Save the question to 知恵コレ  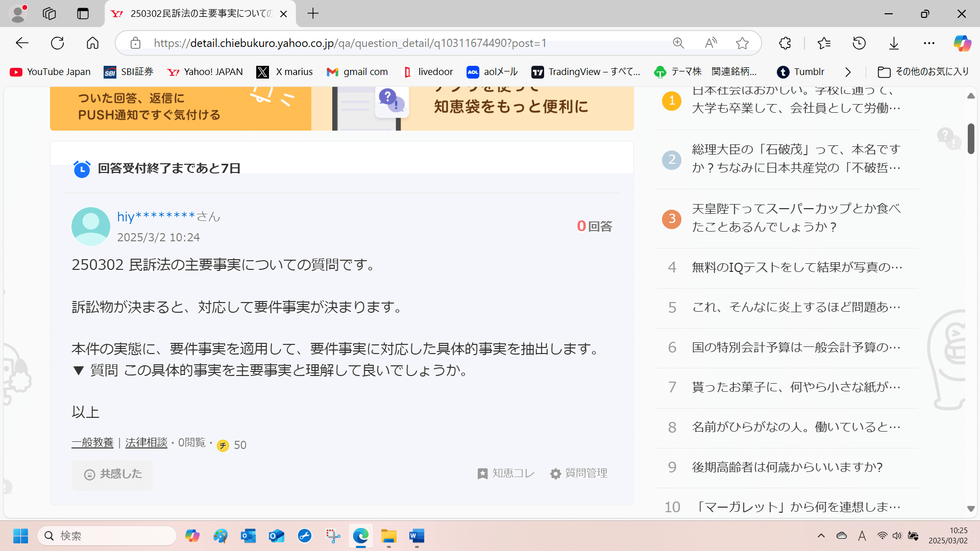tap(505, 473)
